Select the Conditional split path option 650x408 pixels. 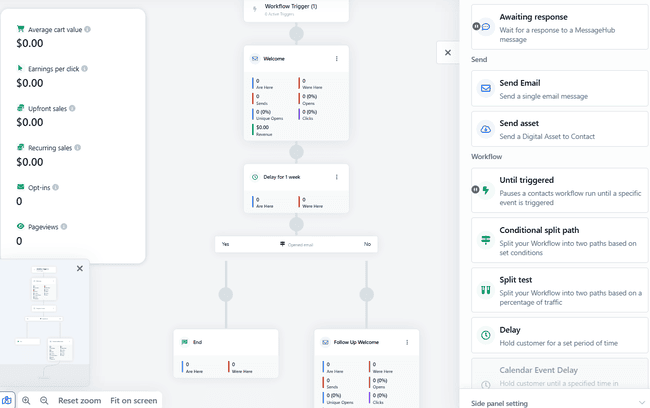click(559, 239)
